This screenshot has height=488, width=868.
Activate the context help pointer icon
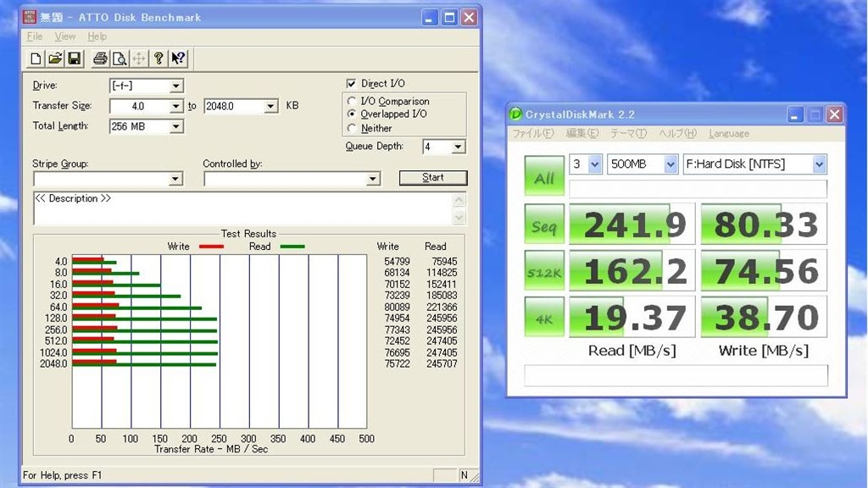[x=178, y=58]
